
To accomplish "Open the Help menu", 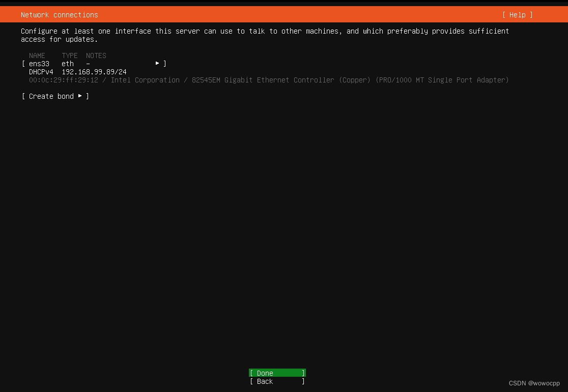I will coord(517,15).
